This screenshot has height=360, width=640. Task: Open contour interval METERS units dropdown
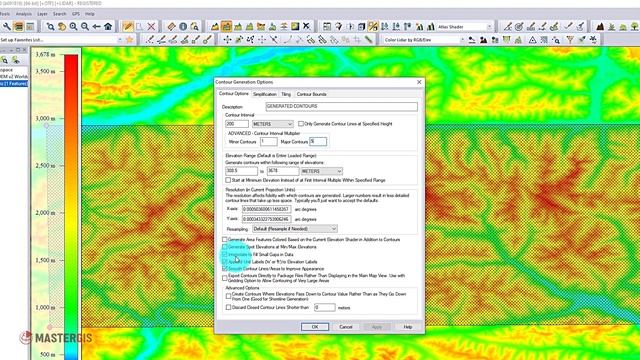coord(273,124)
